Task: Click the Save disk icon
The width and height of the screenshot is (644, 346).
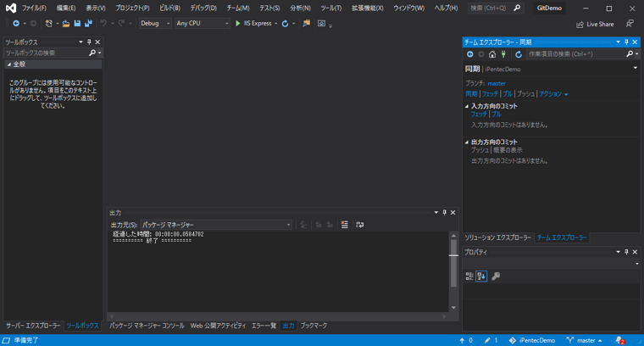Action: 77,24
